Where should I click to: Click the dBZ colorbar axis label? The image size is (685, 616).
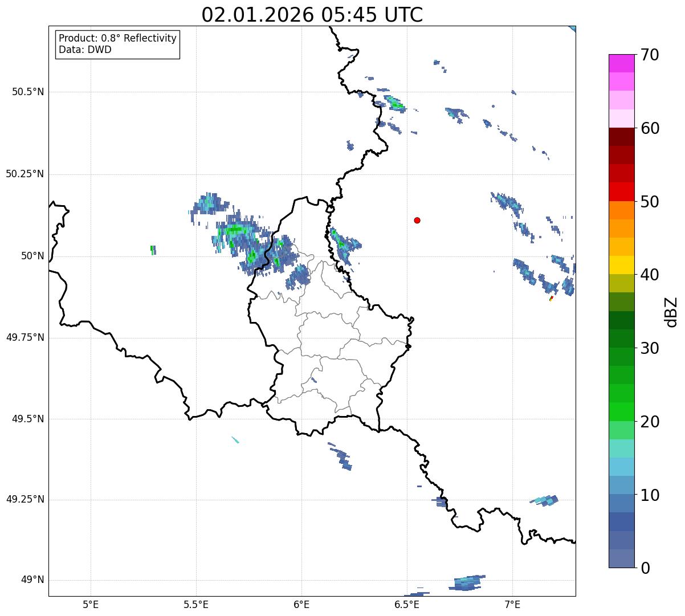pos(671,311)
